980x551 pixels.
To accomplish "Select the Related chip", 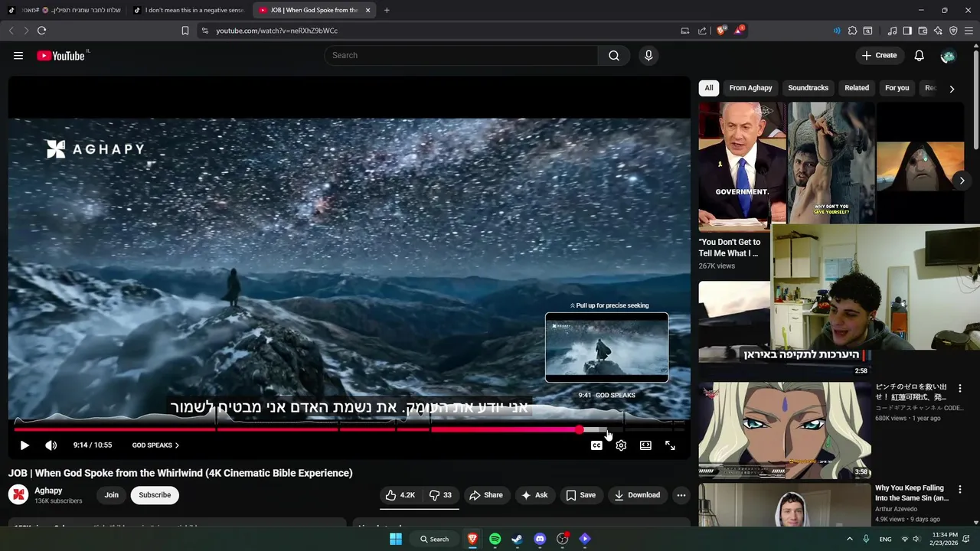I will coord(857,88).
